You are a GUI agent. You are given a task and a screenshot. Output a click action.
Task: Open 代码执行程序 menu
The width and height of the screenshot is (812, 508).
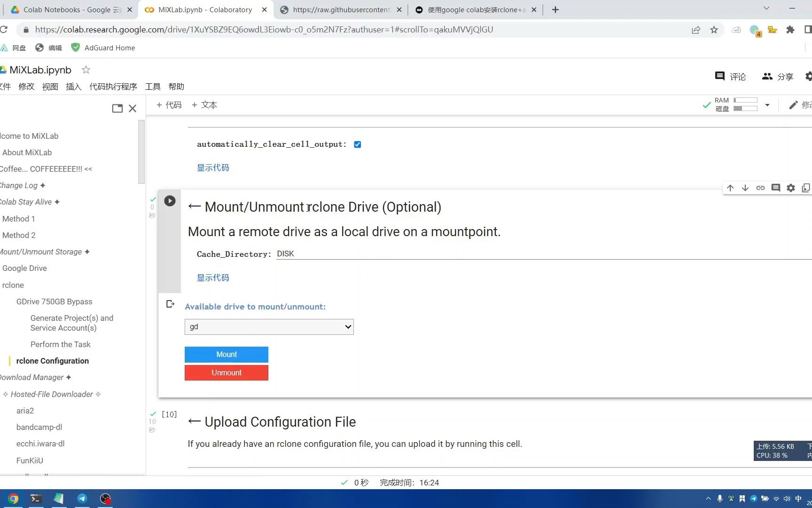pos(113,87)
